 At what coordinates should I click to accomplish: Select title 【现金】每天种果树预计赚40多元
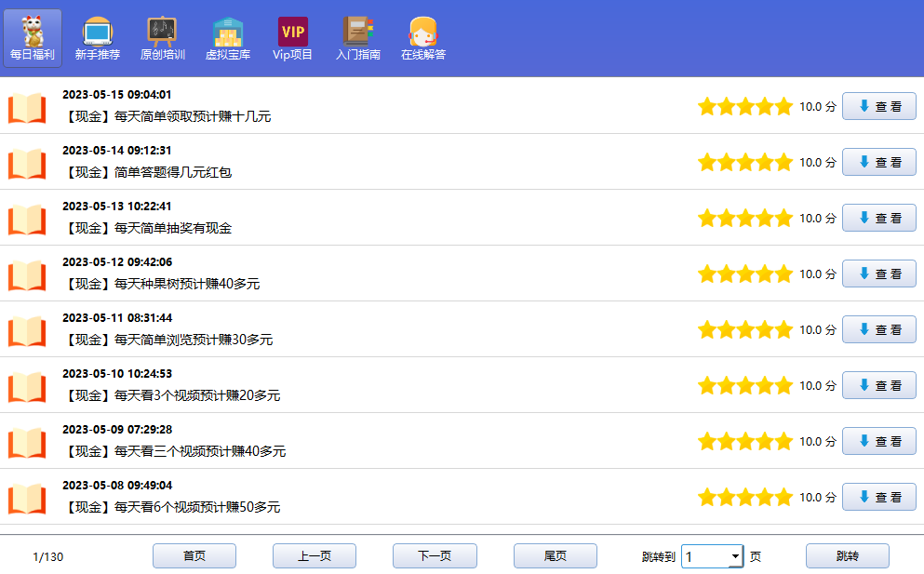pos(162,284)
